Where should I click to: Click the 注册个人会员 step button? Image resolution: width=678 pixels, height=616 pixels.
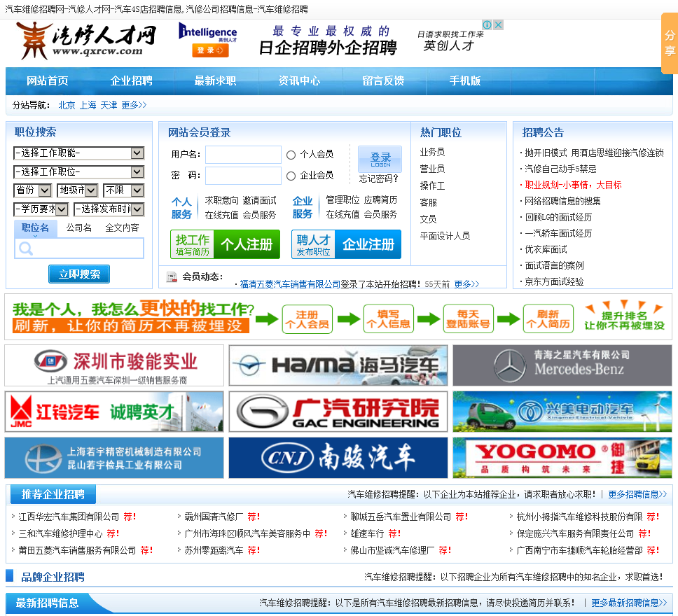pyautogui.click(x=307, y=319)
